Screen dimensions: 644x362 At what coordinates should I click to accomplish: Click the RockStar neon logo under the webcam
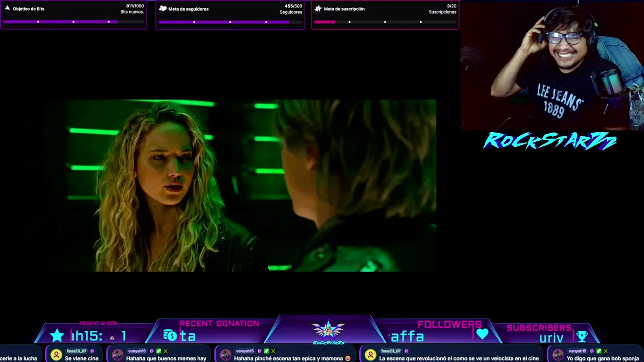[550, 141]
